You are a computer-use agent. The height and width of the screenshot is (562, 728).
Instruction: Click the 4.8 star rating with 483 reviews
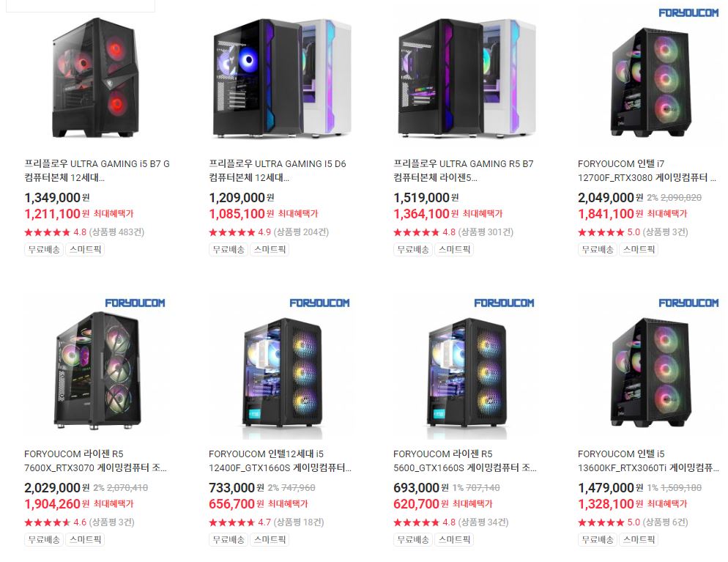coord(84,232)
